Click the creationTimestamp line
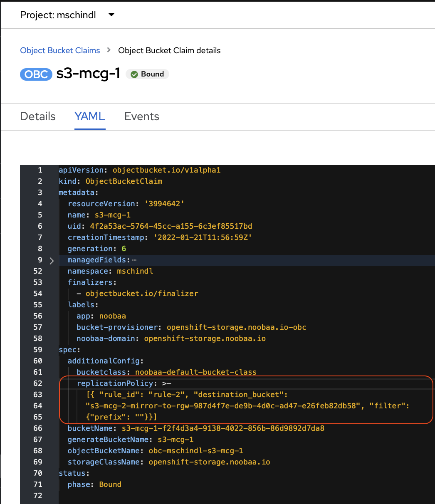The image size is (435, 504). (160, 237)
